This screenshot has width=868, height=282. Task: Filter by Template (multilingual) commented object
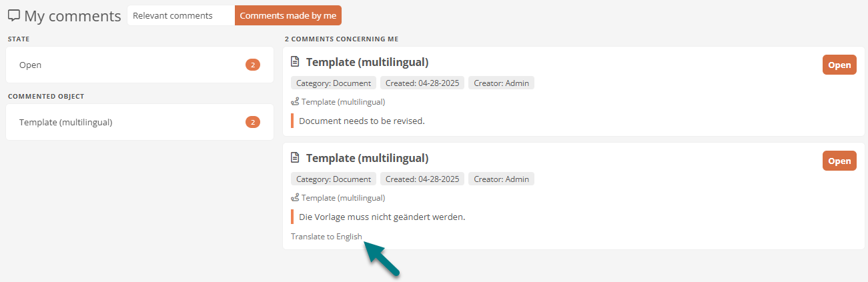[139, 122]
